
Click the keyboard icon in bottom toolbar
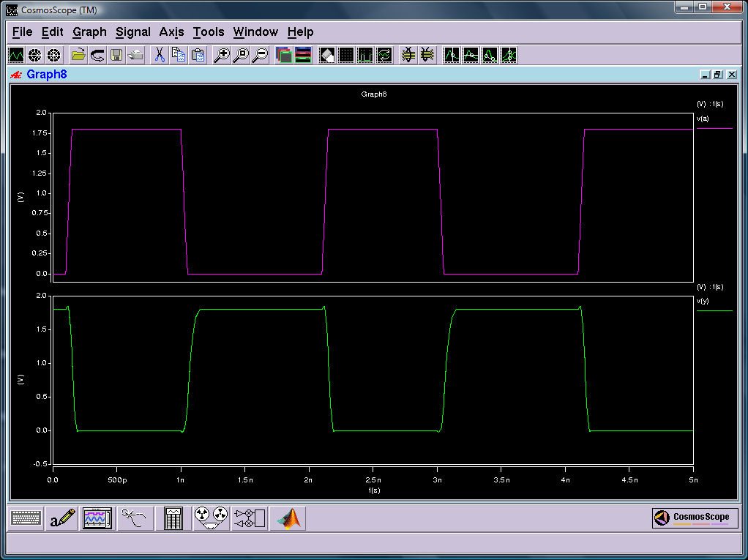click(x=26, y=518)
